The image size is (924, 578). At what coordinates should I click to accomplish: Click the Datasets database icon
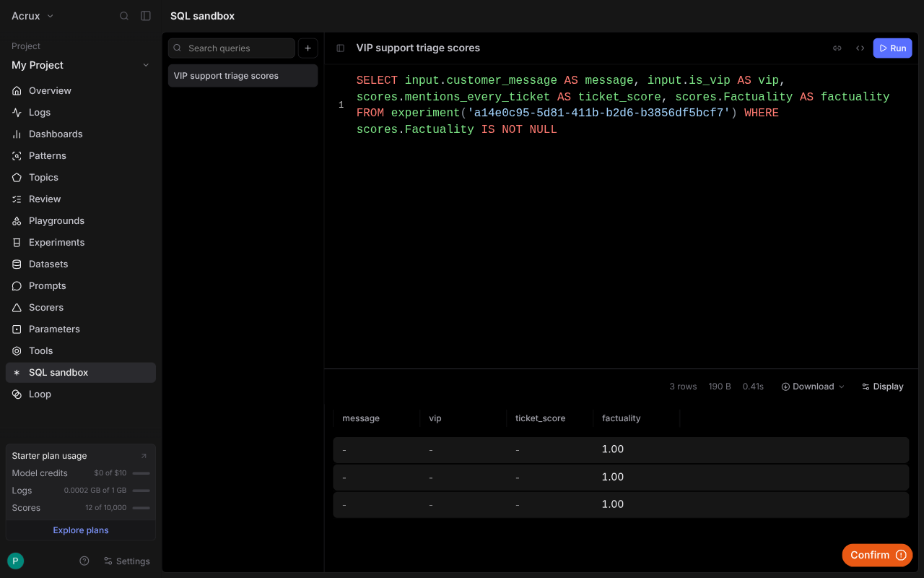click(17, 264)
